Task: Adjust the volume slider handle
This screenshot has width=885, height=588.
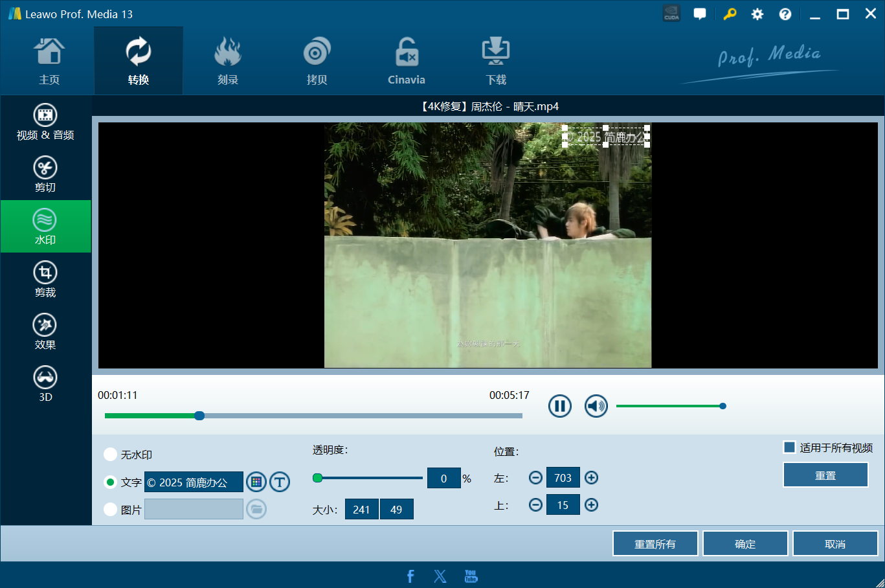Action: click(723, 406)
